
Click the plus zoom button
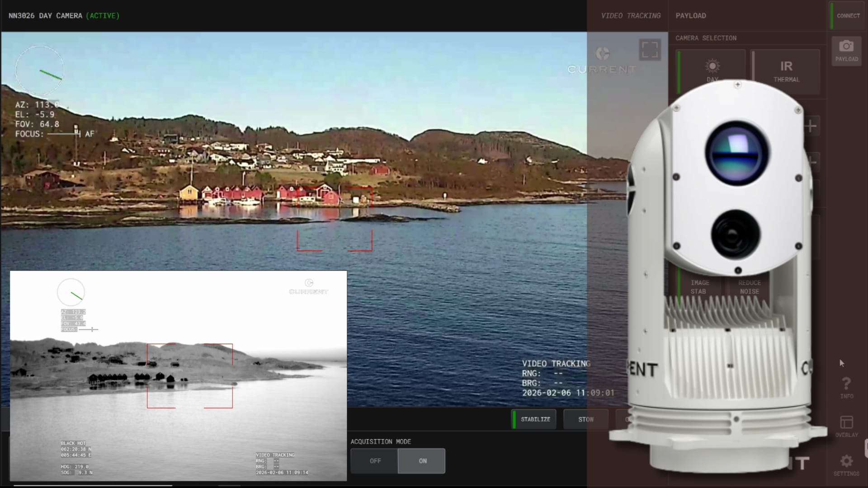point(811,126)
